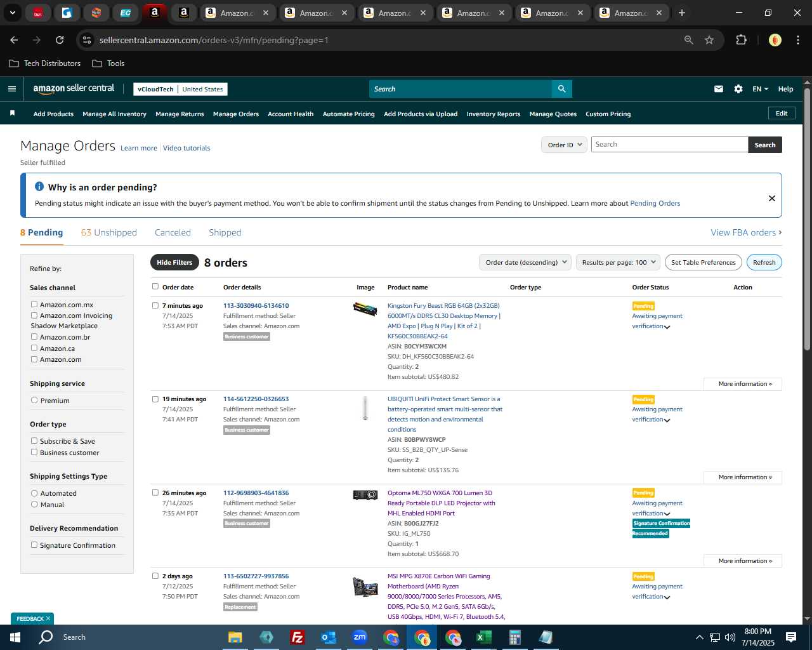
Task: Open the Windows Start menu
Action: pyautogui.click(x=15, y=637)
